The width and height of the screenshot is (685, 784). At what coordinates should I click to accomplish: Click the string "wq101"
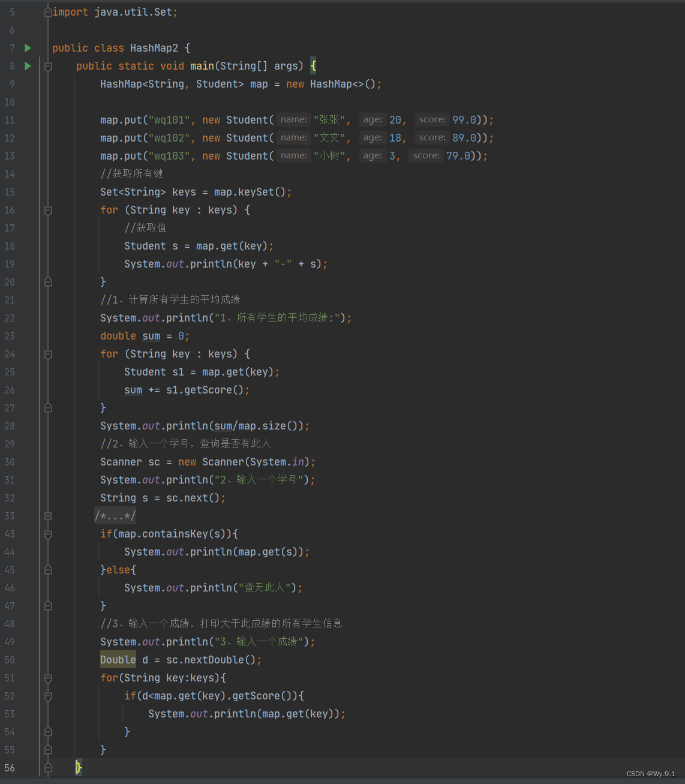point(169,120)
